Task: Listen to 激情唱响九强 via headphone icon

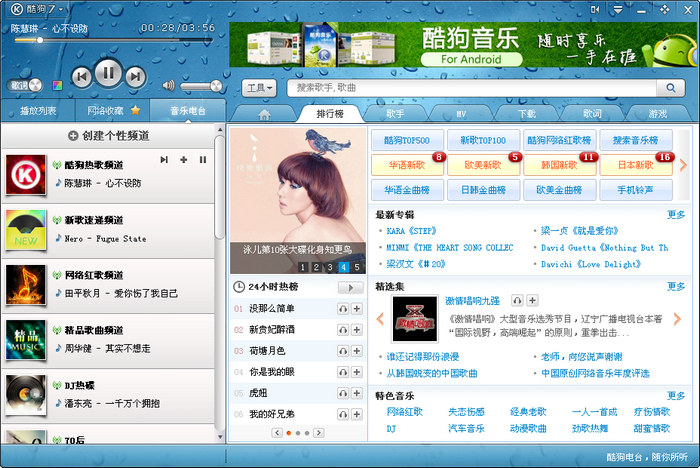Action: 517,301
